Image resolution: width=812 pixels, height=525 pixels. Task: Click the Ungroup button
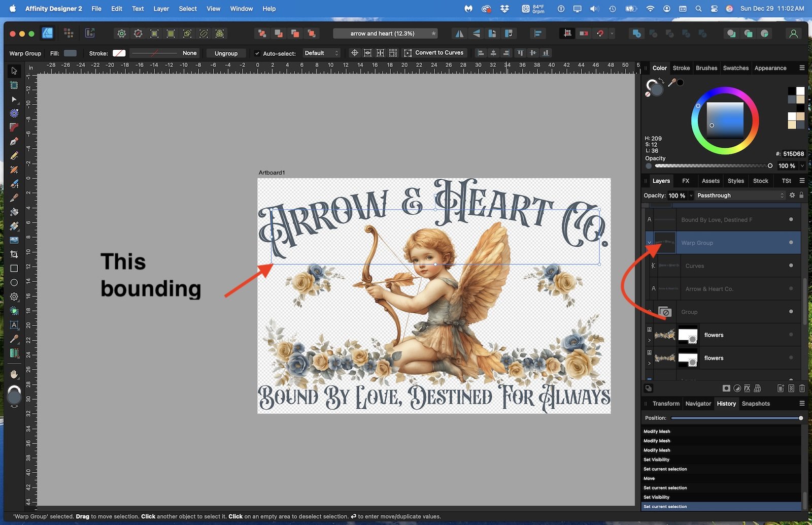tap(226, 53)
